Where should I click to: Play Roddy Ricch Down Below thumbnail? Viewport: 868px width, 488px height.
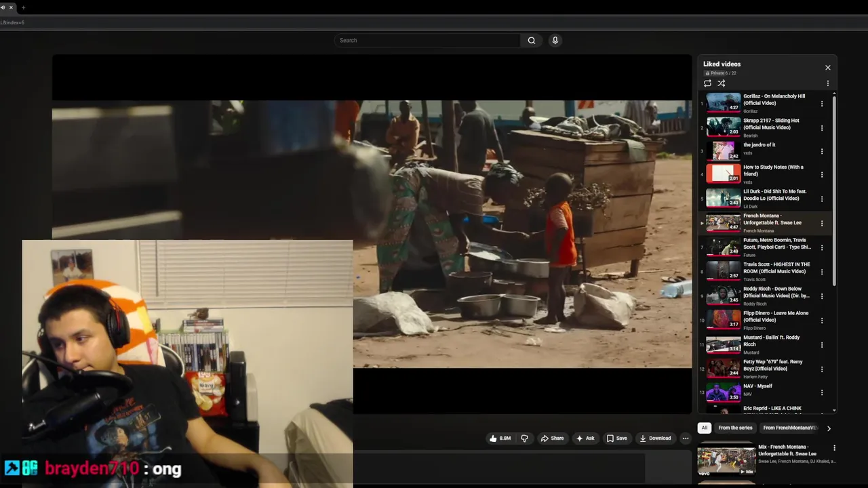click(724, 296)
